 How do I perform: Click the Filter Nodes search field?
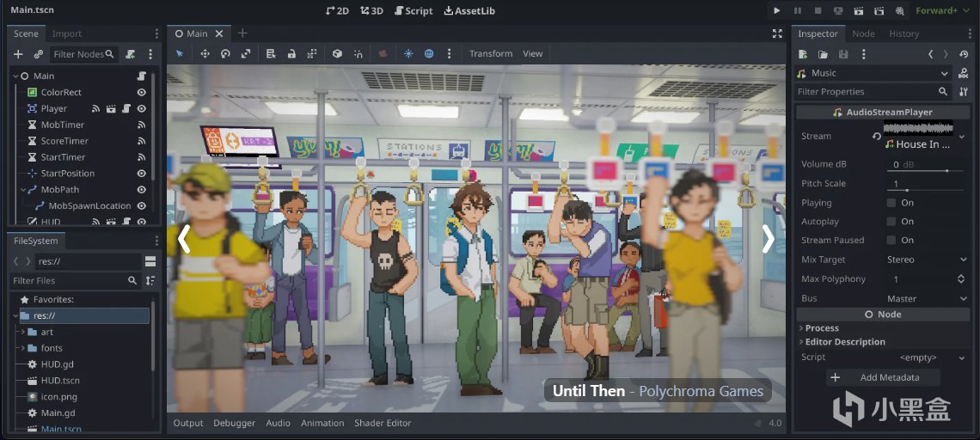pyautogui.click(x=83, y=54)
